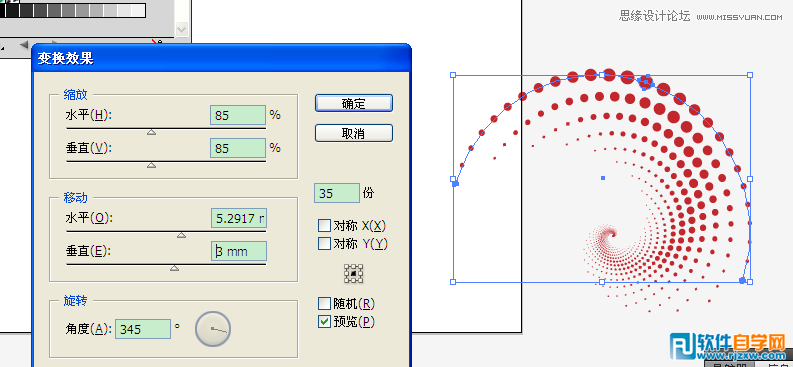The width and height of the screenshot is (793, 367).
Task: Click the 取消 button
Action: pyautogui.click(x=354, y=133)
